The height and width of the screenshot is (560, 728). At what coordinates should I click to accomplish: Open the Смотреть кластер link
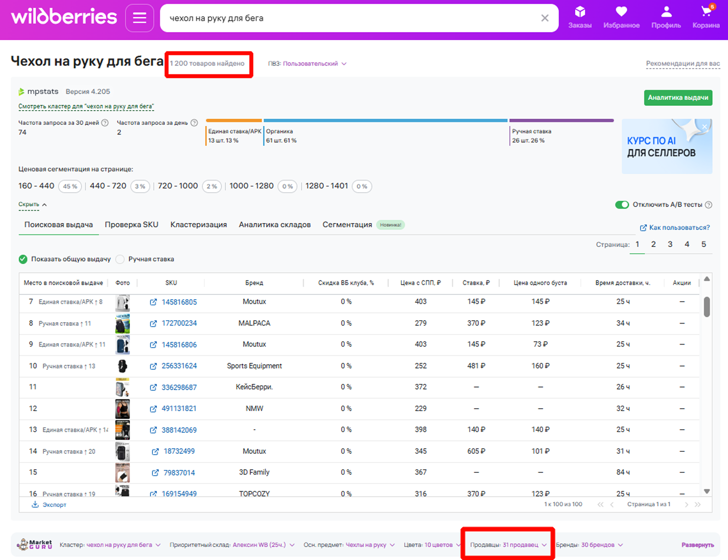(86, 106)
